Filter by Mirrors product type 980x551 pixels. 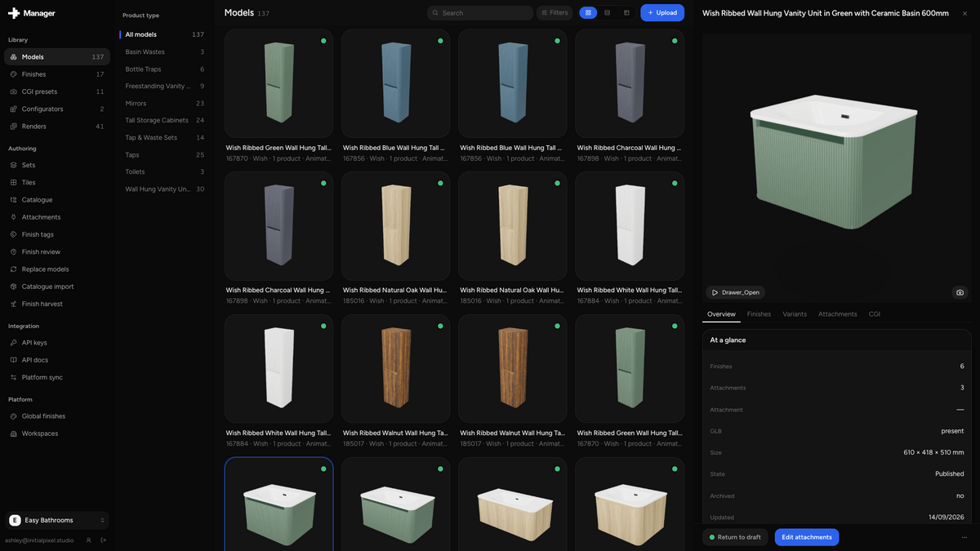pos(163,104)
